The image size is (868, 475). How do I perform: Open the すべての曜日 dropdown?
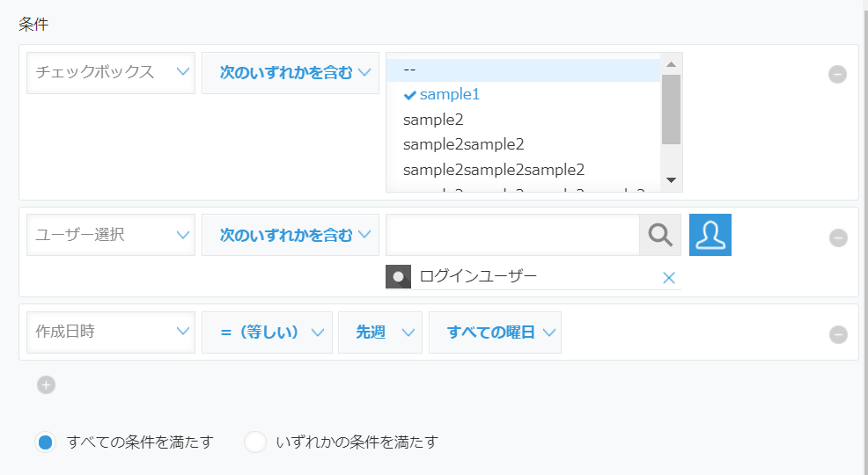(495, 332)
